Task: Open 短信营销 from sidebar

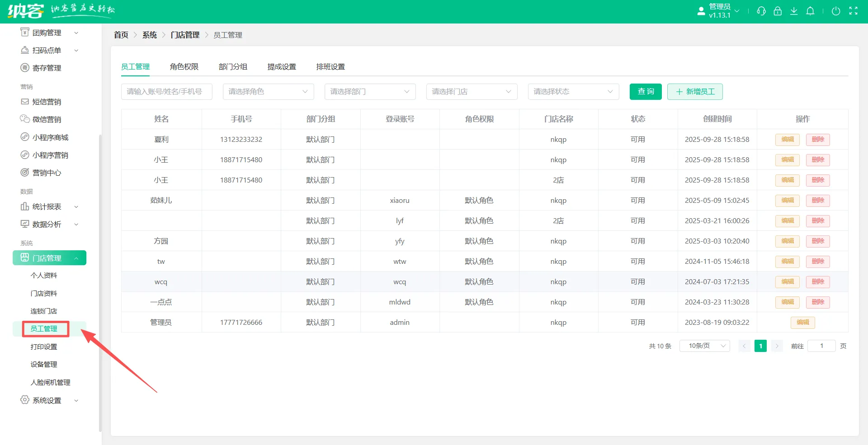Action: click(47, 102)
